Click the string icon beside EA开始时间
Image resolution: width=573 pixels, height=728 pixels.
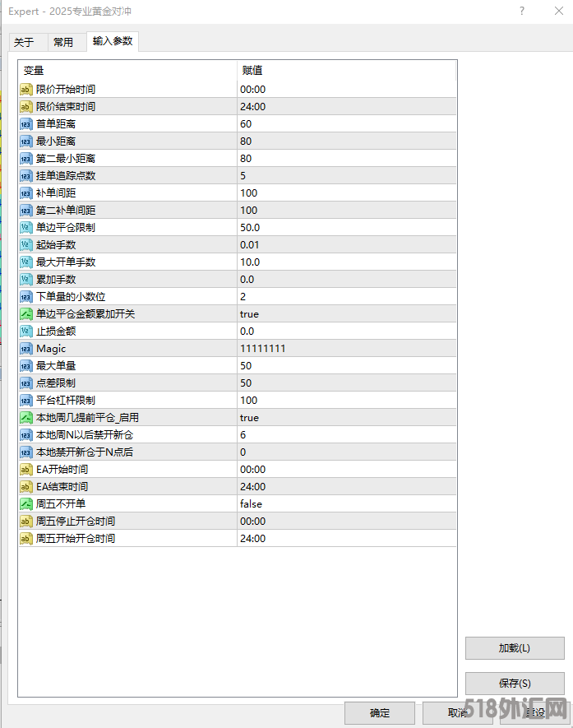click(25, 469)
